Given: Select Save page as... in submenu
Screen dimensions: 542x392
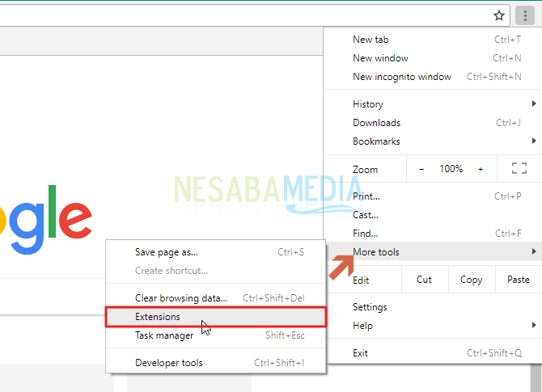Looking at the screenshot, I should click(216, 252).
